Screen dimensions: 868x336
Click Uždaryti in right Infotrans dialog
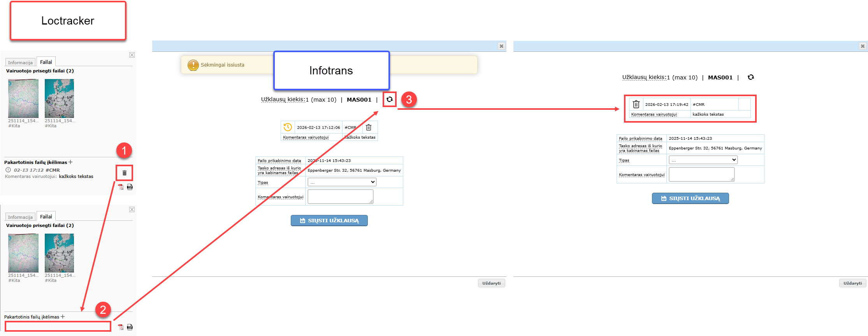pos(853,283)
